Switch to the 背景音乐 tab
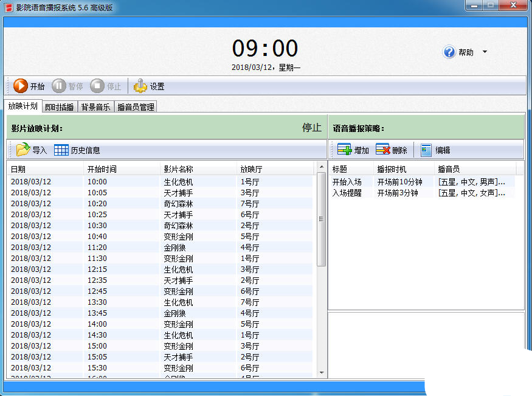Viewport: 532px width, 396px height. (x=95, y=106)
